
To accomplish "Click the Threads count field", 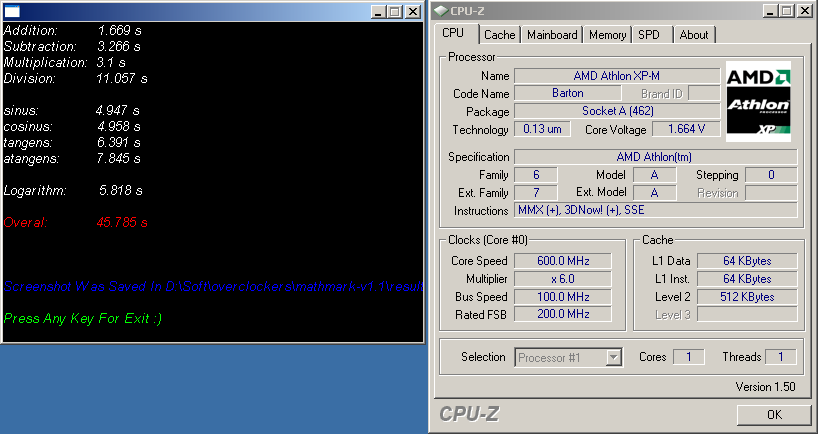I will click(781, 357).
